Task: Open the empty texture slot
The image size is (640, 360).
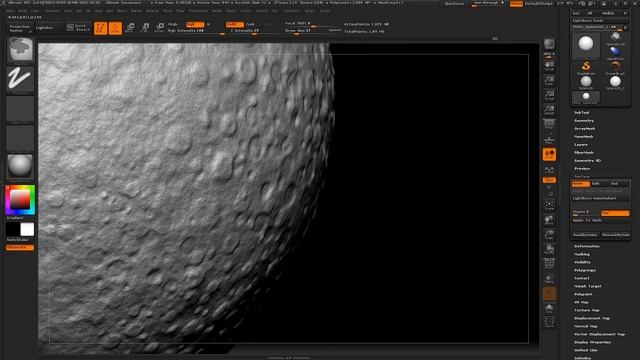Action: [20, 138]
